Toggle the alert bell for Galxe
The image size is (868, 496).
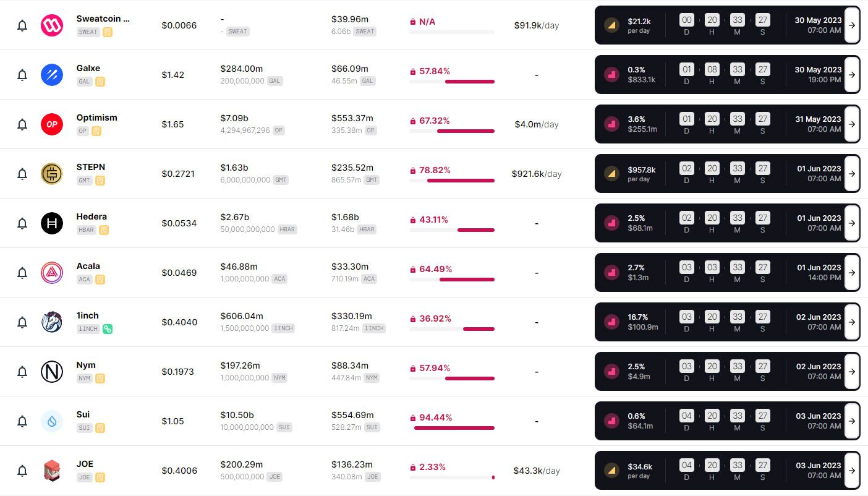22,75
